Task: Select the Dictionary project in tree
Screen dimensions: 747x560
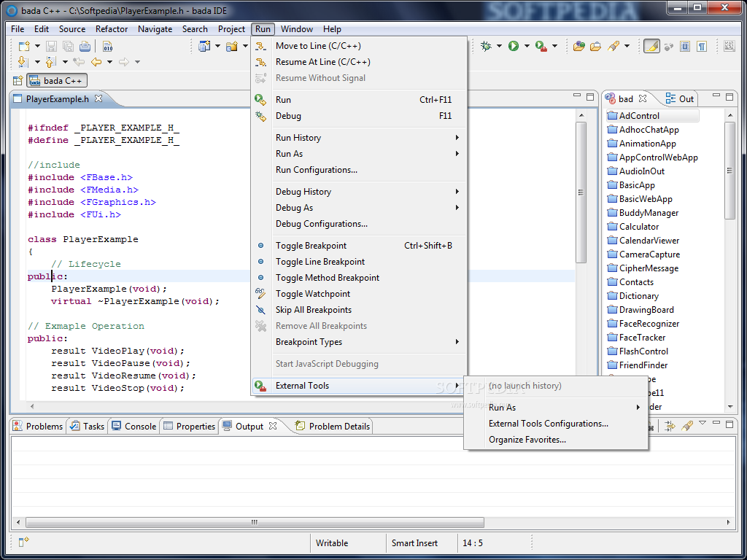Action: tap(638, 296)
